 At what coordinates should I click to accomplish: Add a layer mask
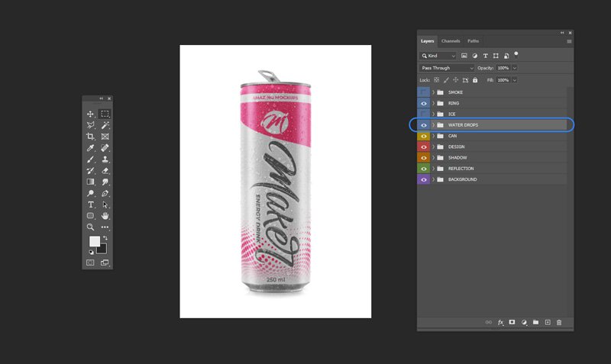(x=512, y=322)
